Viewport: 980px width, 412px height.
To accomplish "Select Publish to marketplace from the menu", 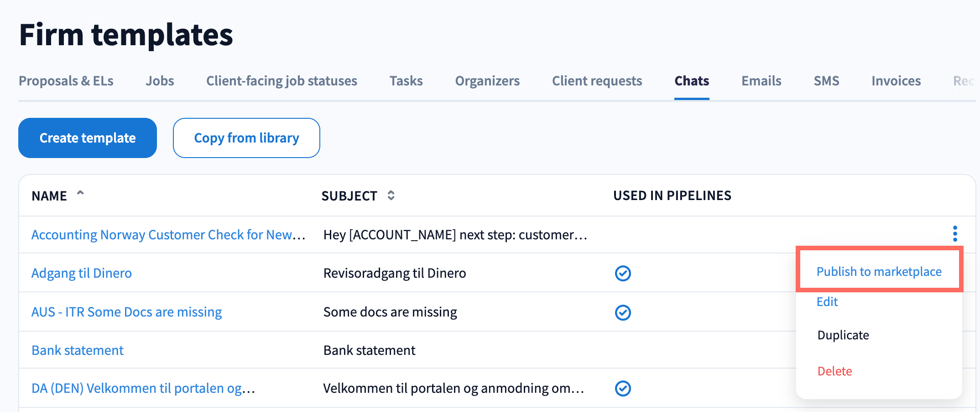I will [879, 271].
